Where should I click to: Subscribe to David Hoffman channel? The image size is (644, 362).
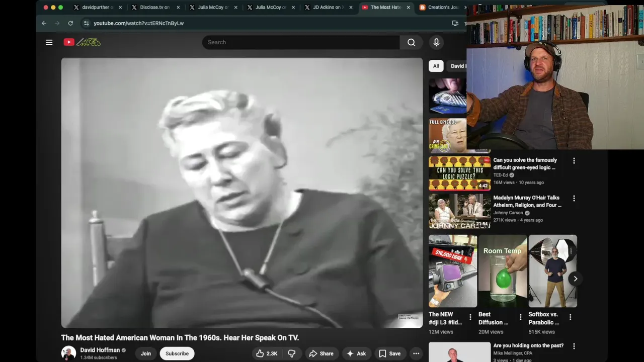(x=177, y=353)
